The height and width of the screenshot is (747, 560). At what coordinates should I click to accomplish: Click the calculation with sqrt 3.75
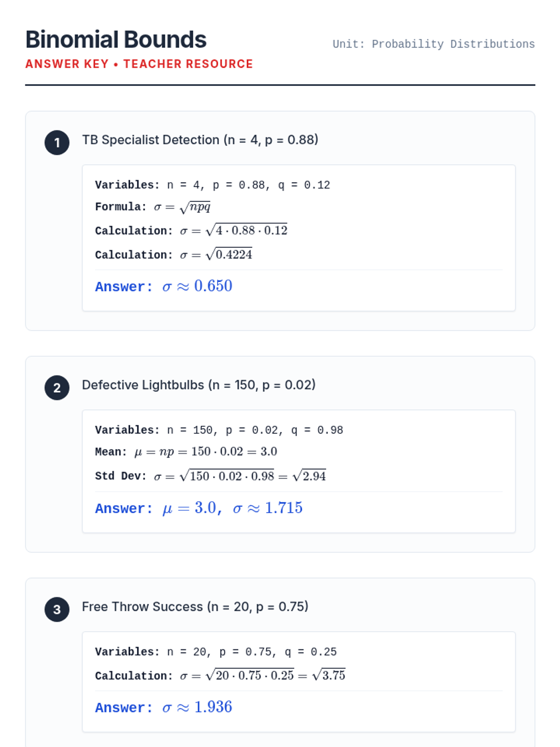[220, 675]
